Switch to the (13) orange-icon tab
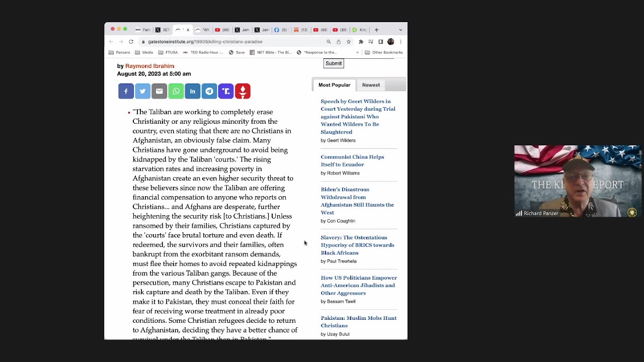644x362 pixels. pos(301,30)
